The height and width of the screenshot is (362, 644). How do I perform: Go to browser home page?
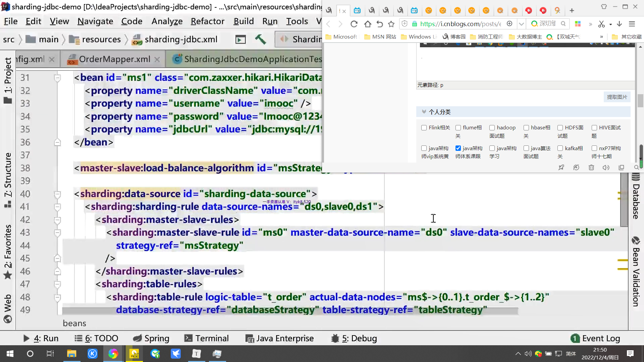[x=368, y=24]
